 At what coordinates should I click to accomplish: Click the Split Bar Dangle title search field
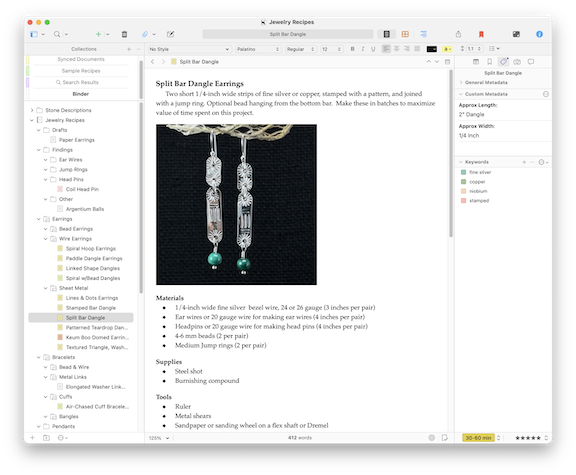coord(288,34)
